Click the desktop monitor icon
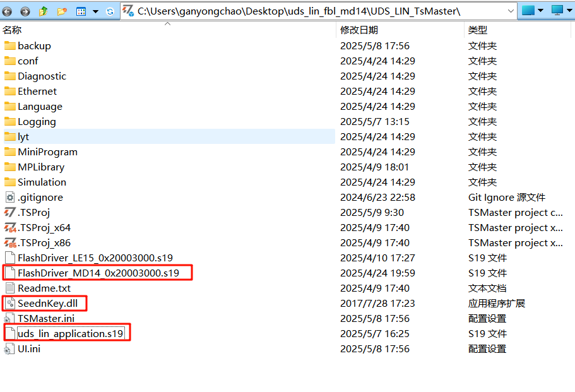 point(557,11)
